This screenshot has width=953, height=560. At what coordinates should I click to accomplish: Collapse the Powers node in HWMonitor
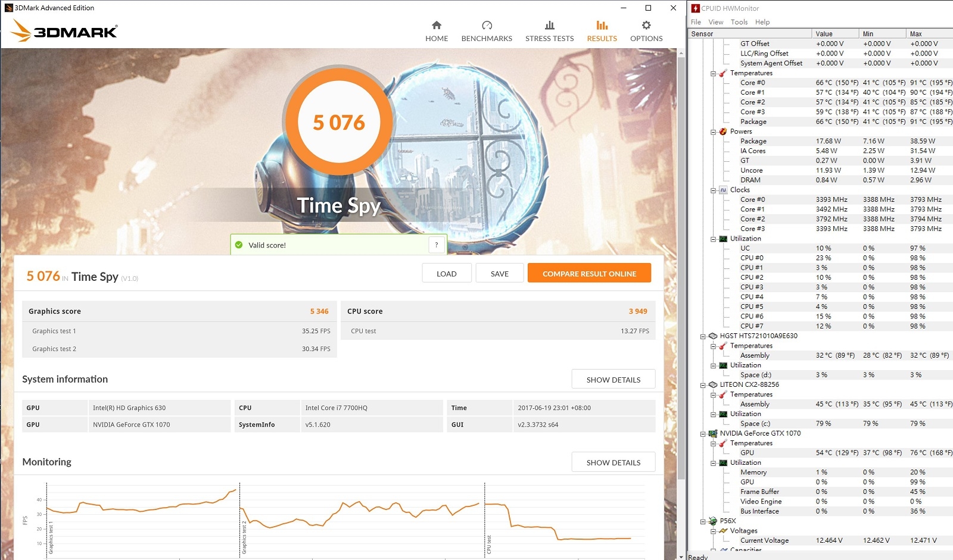713,132
